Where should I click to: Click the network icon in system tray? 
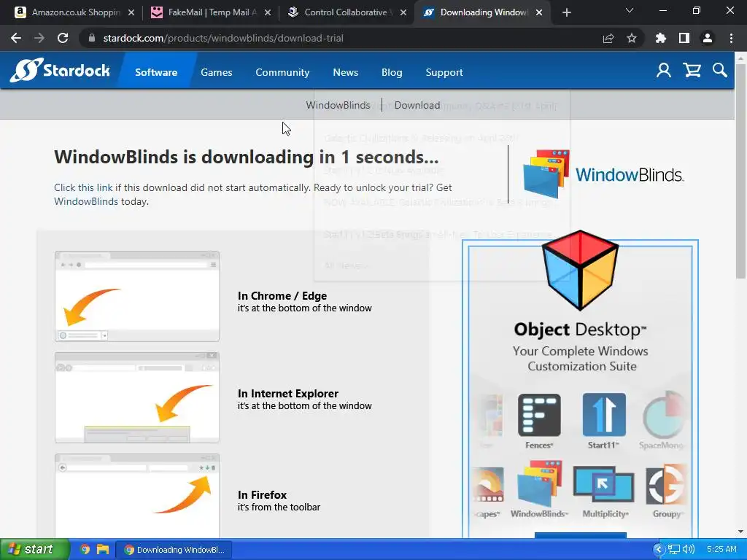click(x=673, y=549)
